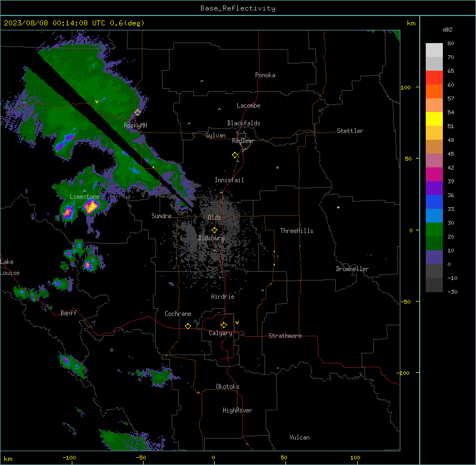This screenshot has height=465, width=476.
Task: Pick the purple 36-39 dBZ legend swatch
Action: pyautogui.click(x=434, y=188)
